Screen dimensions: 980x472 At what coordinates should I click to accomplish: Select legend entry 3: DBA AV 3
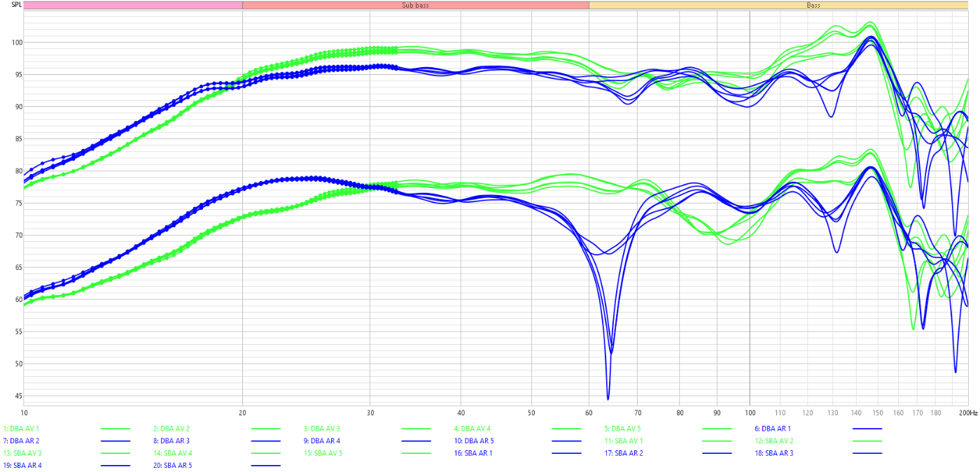point(322,429)
